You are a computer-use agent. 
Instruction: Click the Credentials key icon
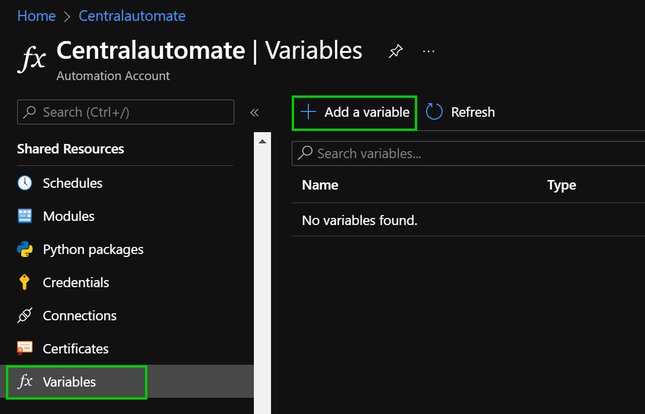25,282
